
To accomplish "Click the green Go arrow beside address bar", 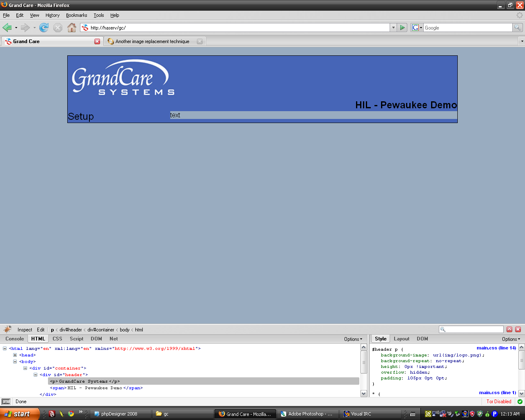I will [x=402, y=27].
